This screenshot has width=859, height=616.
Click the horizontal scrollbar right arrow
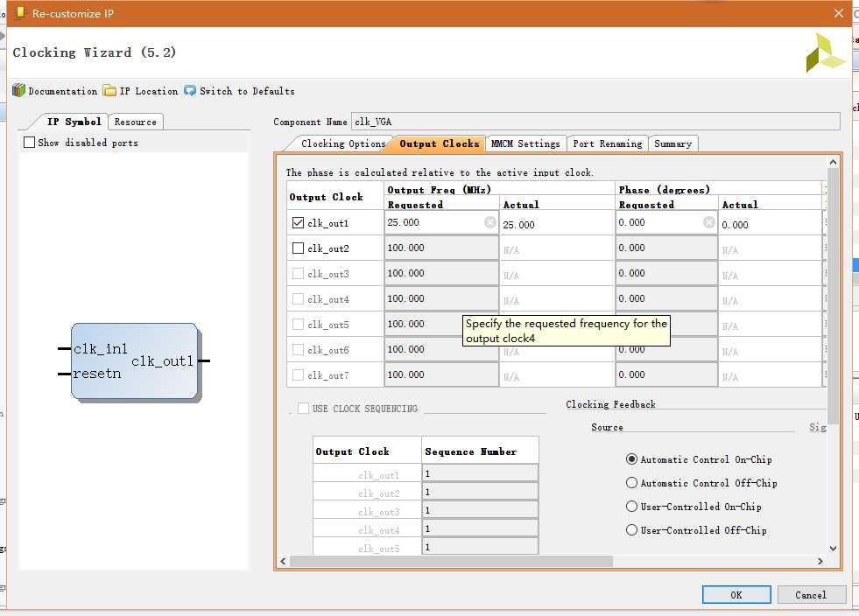click(820, 561)
